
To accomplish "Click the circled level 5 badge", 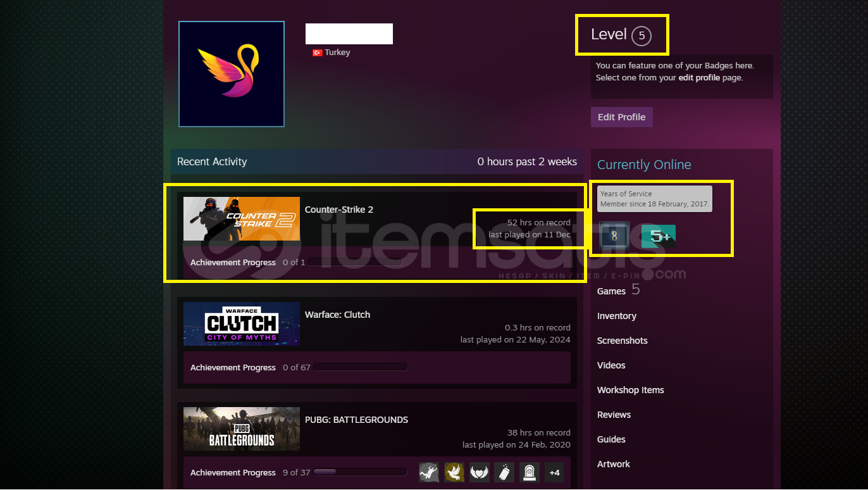I will 641,35.
